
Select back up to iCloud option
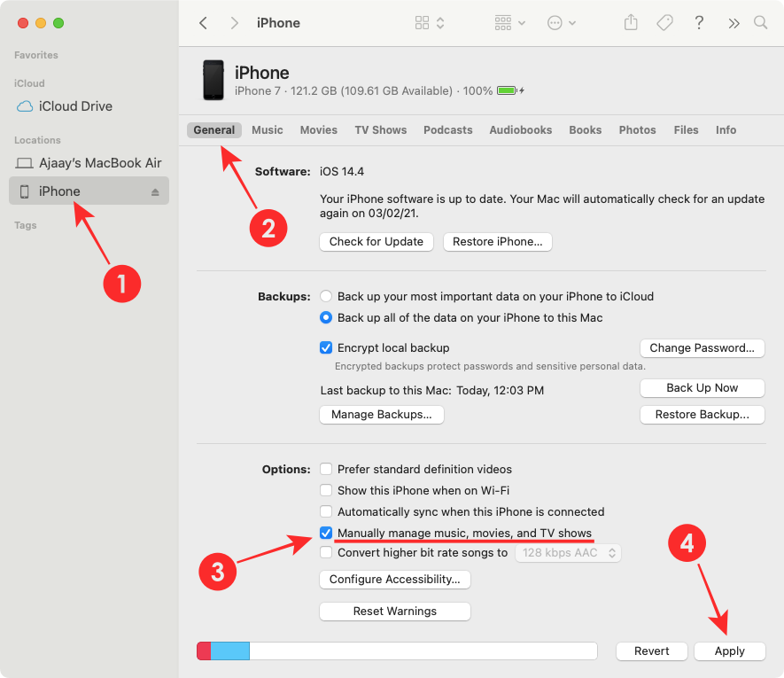click(x=326, y=296)
